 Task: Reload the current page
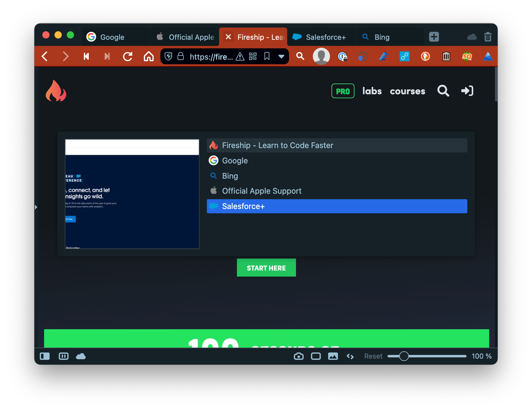coord(128,56)
